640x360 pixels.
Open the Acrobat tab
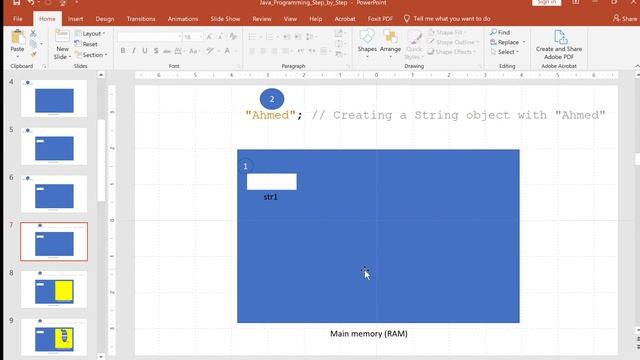tap(345, 19)
